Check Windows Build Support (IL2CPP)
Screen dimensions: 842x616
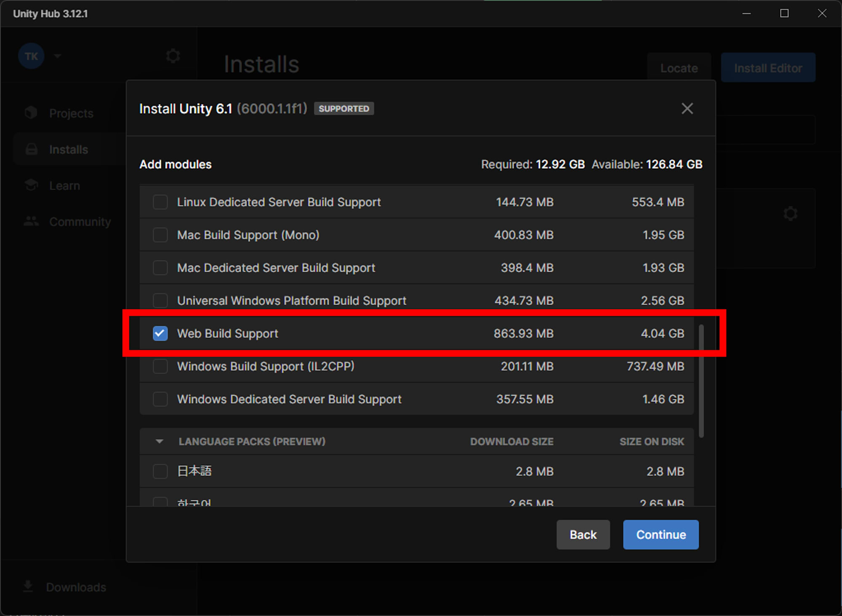(160, 366)
